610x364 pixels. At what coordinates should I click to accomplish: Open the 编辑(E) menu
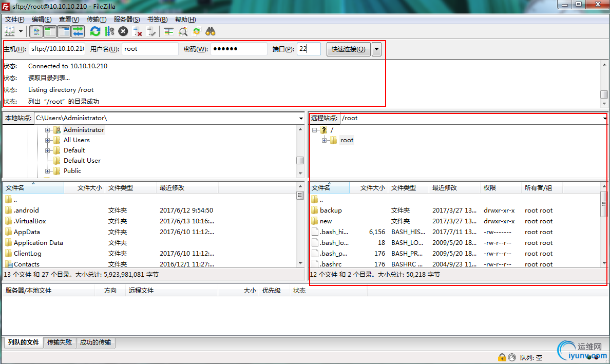click(42, 20)
